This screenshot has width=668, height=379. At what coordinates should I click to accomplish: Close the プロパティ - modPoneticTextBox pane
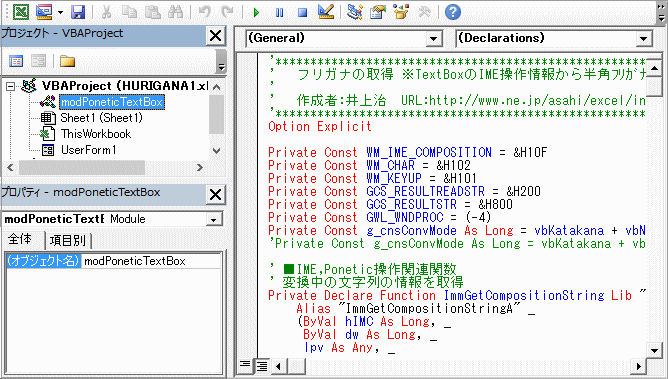coord(216,195)
